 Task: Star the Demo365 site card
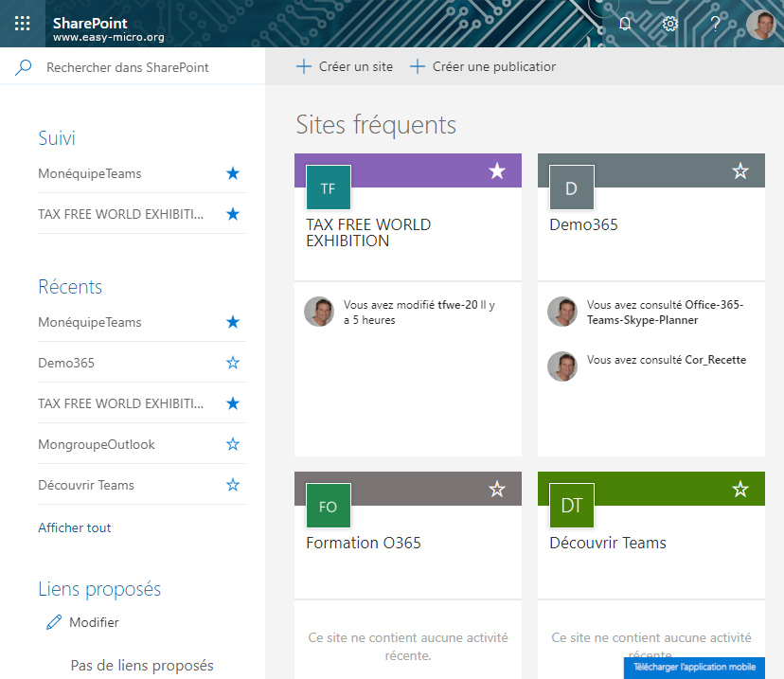(740, 171)
